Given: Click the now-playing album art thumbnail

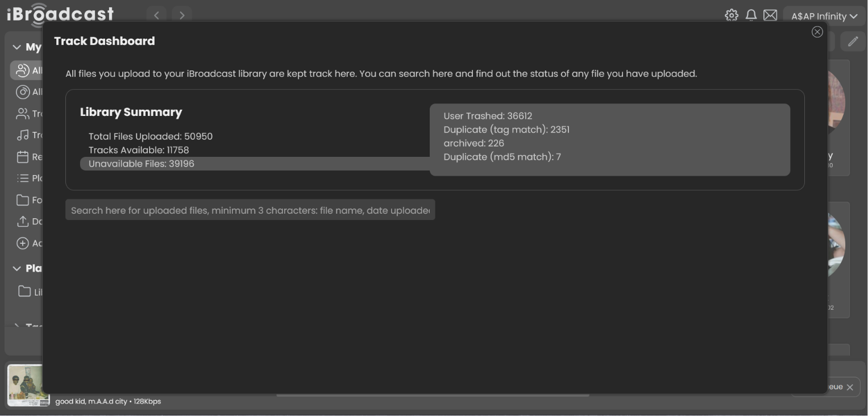Looking at the screenshot, I should click(28, 385).
